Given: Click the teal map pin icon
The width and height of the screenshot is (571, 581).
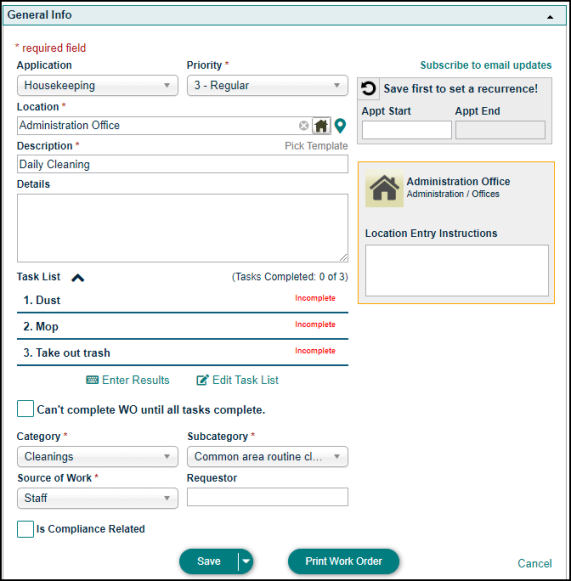Looking at the screenshot, I should point(340,126).
